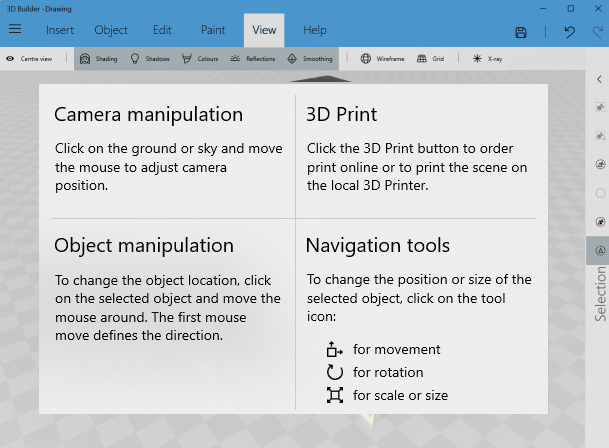Click the Save disk icon
The width and height of the screenshot is (609, 448).
(521, 32)
